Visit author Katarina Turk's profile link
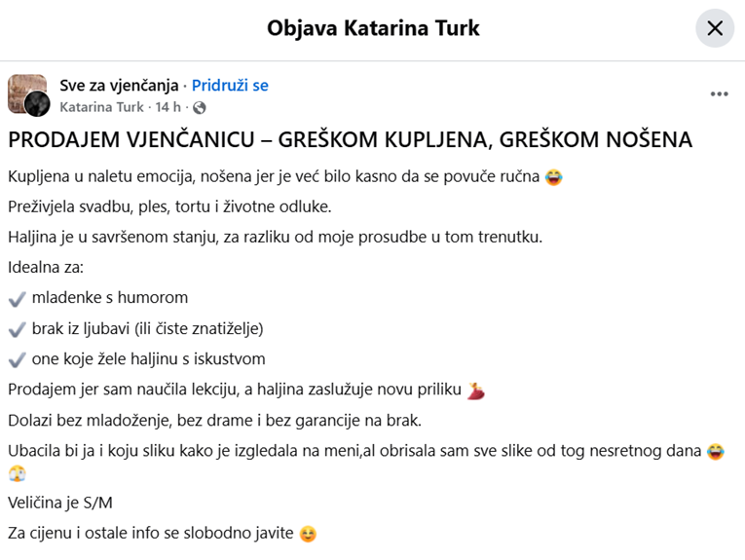Image resolution: width=745 pixels, height=560 pixels. [101, 106]
